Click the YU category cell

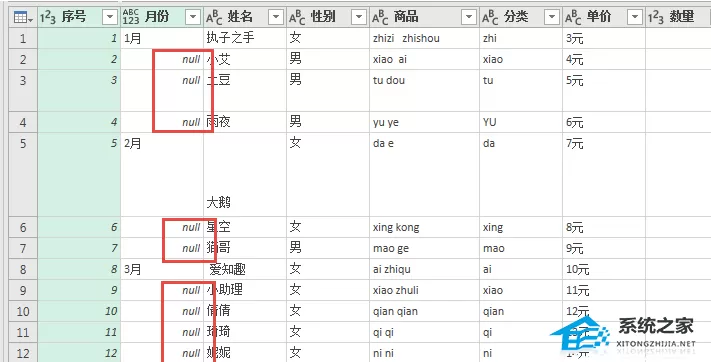tap(521, 122)
